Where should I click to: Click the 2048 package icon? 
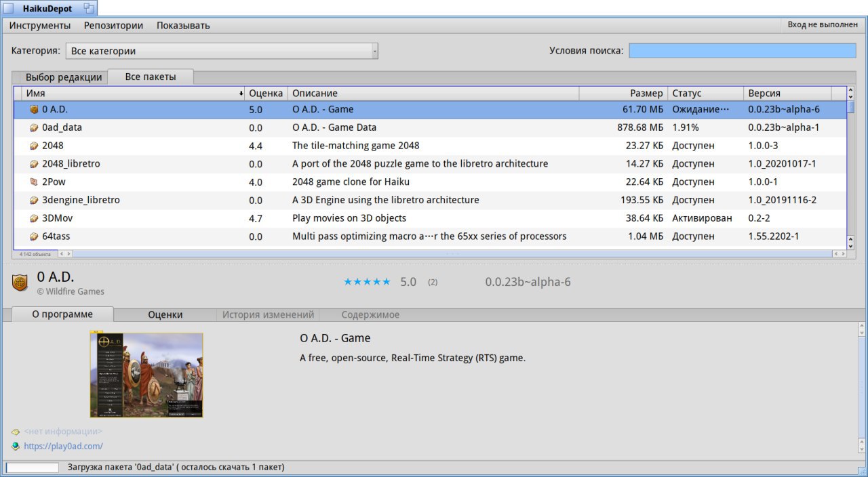tap(34, 146)
